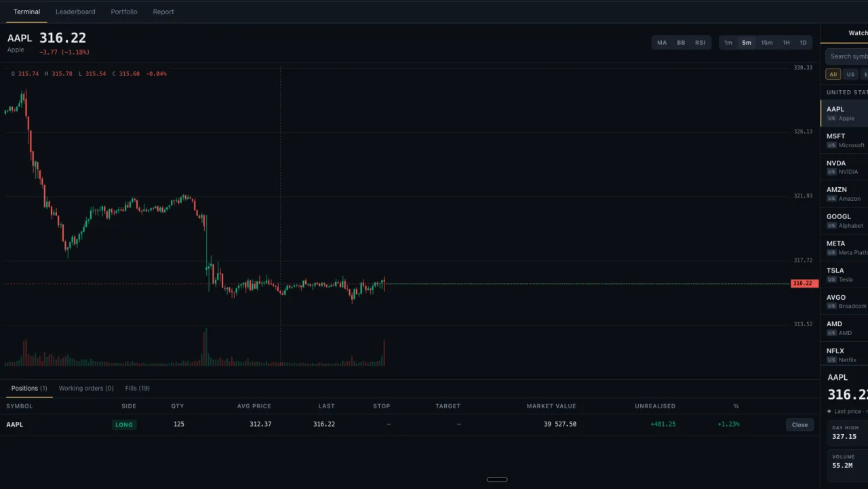Click the unrealised +481.25 value
Screen dimensions: 868x489
(x=663, y=425)
